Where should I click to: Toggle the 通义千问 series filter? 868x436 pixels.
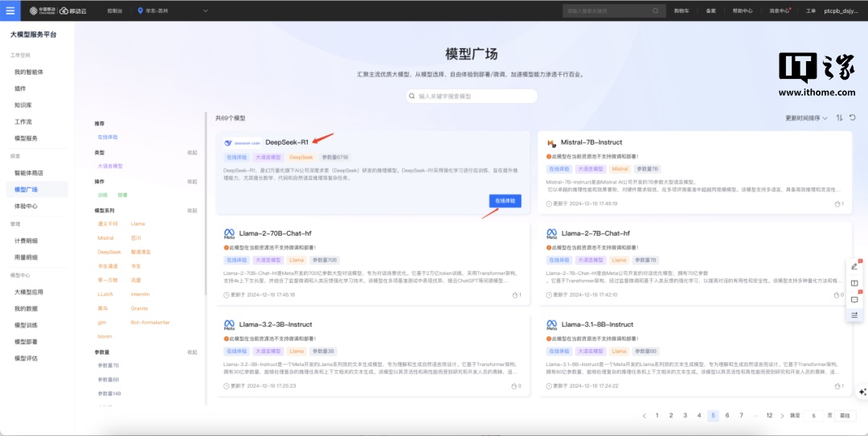pos(108,224)
